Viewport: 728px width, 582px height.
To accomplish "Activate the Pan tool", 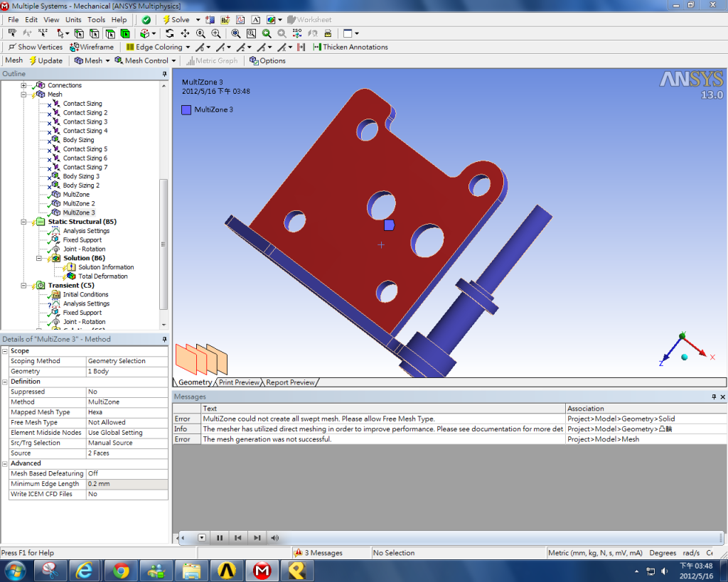I will click(x=185, y=33).
